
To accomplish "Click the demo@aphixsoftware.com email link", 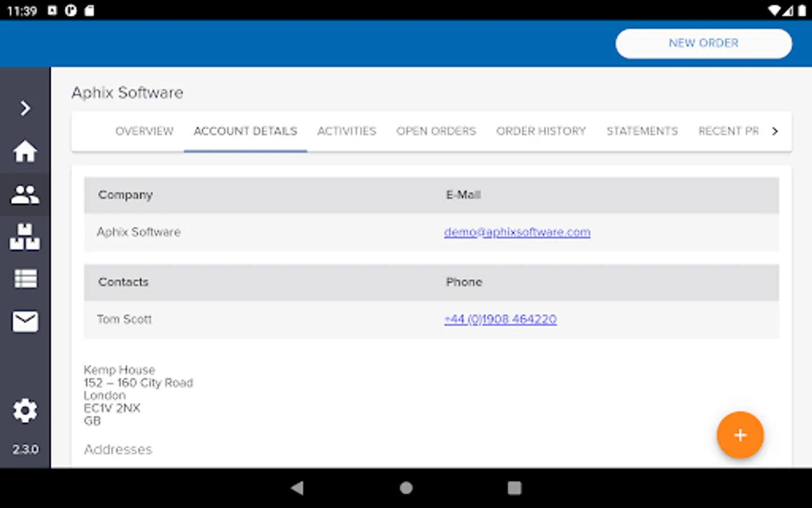I will click(x=517, y=232).
